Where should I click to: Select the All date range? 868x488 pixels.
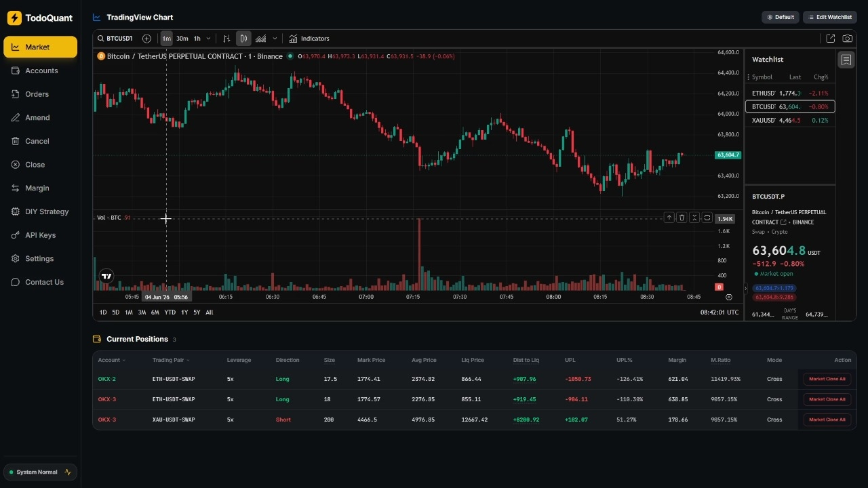click(x=209, y=312)
